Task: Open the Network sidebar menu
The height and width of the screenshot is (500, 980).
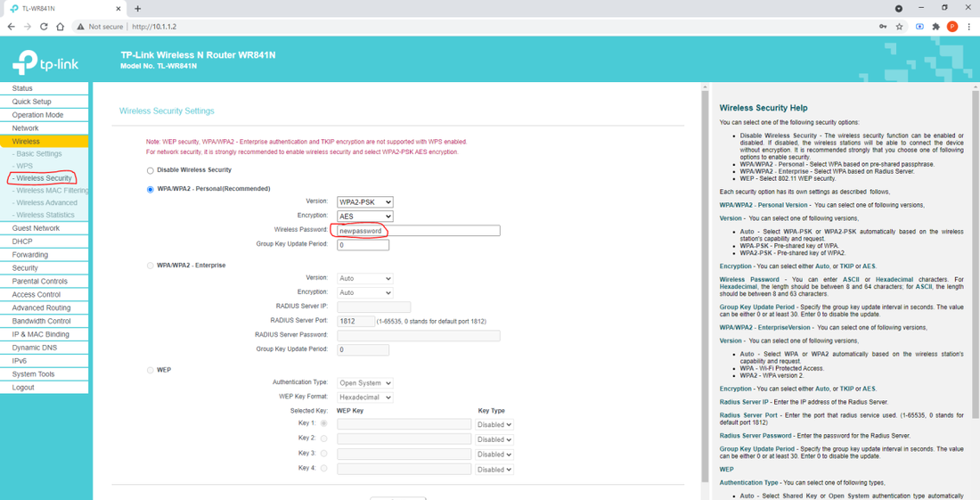Action: click(44, 128)
